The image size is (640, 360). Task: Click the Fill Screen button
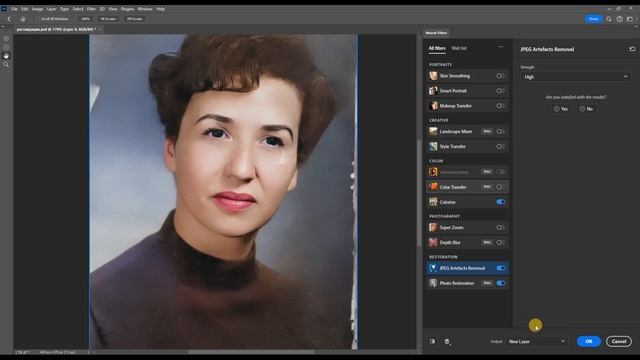134,19
